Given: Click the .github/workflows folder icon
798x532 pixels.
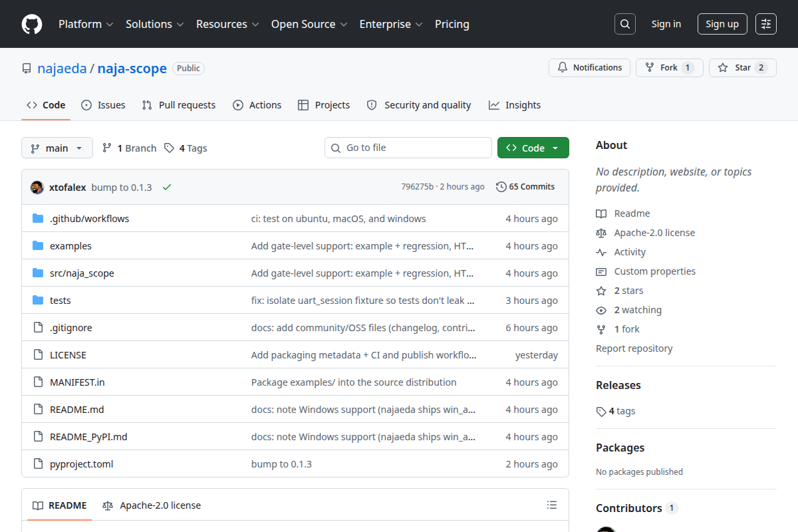Looking at the screenshot, I should point(38,219).
